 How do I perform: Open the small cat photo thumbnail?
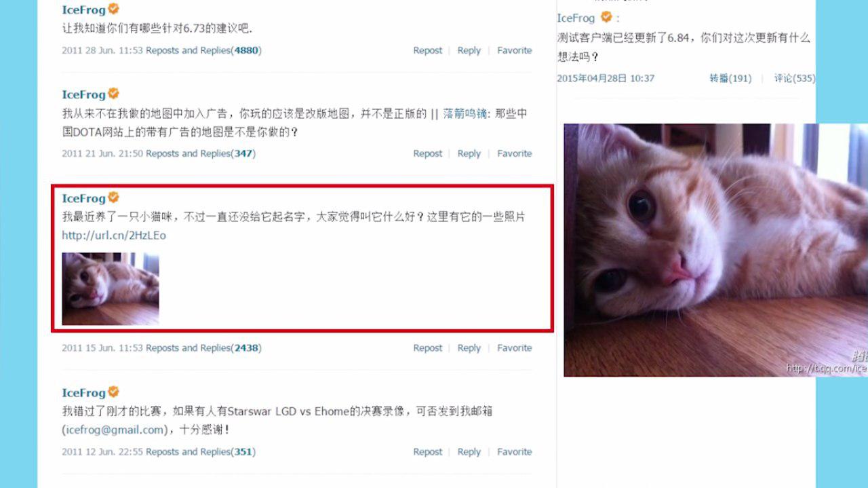tap(111, 288)
